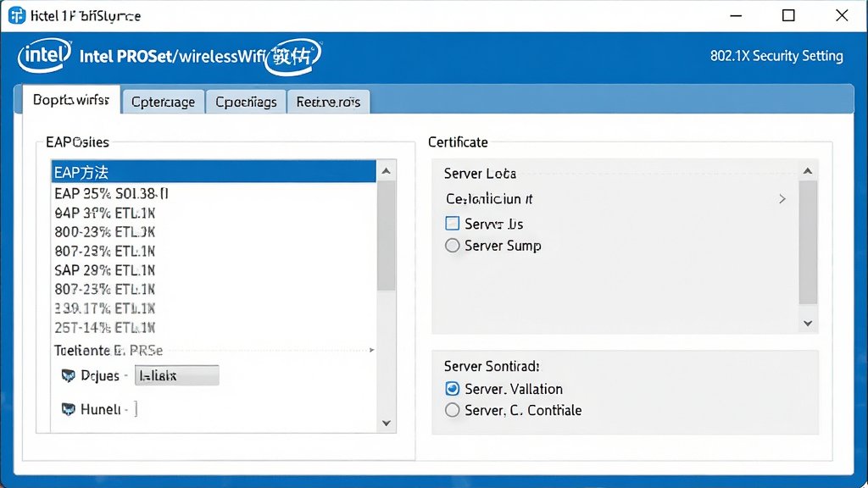
Task: Click up arrow of Certificate scrollbar
Action: (808, 171)
